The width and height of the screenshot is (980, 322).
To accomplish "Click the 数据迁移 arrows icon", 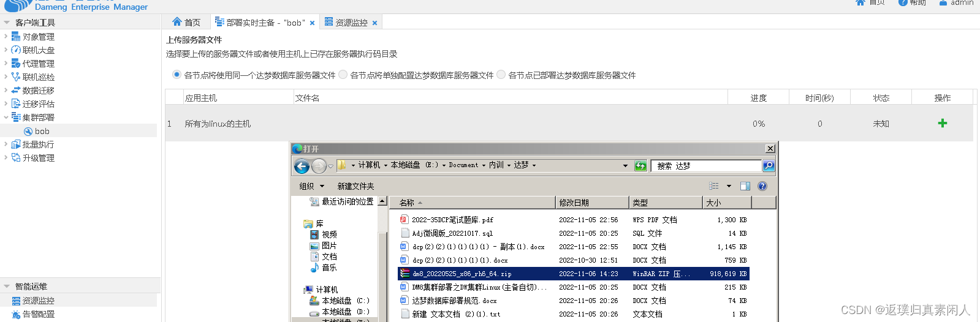I will (x=16, y=91).
